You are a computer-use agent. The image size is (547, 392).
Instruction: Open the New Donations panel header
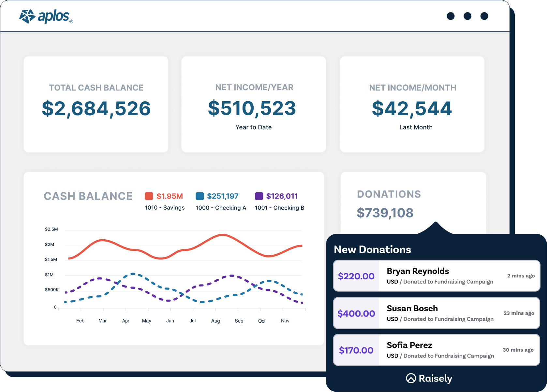tap(373, 249)
